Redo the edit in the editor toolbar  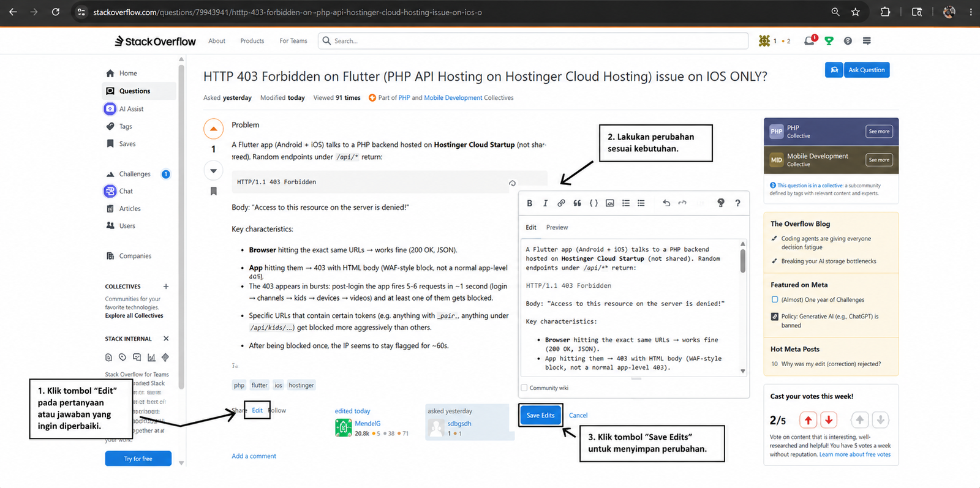682,203
